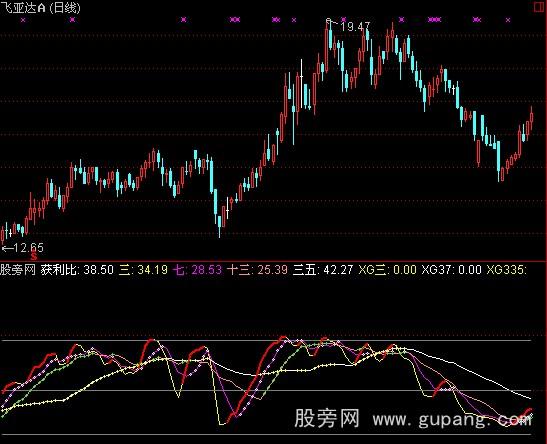Click the XG37: 0.00 indicator label
Image resolution: width=547 pixels, height=444 pixels.
[x=451, y=270]
